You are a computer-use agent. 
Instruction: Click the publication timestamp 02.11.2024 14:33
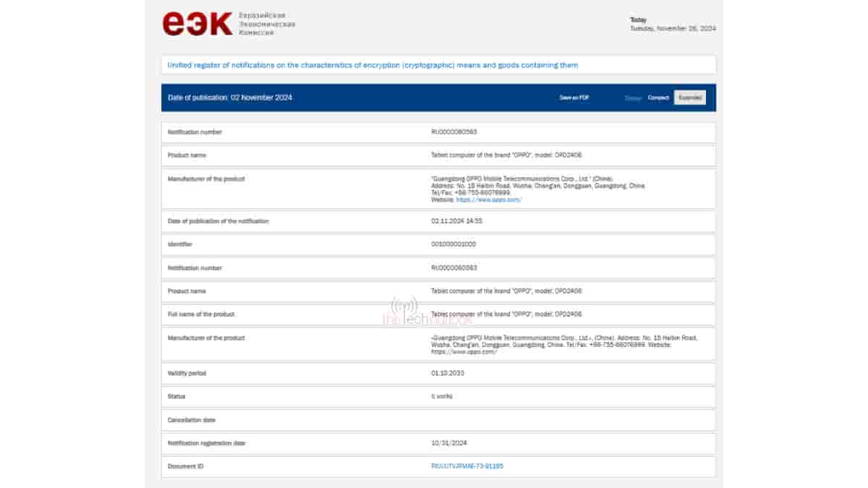coord(456,221)
